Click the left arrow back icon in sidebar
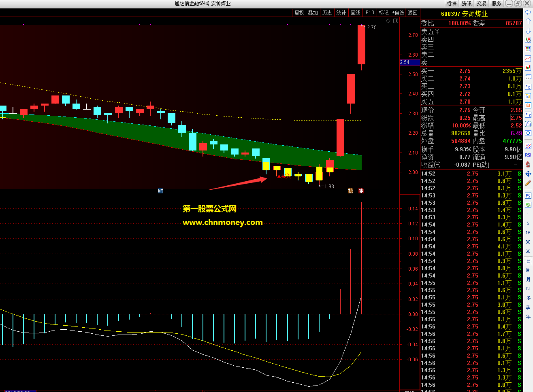This screenshot has height=392, width=533. click(x=528, y=12)
